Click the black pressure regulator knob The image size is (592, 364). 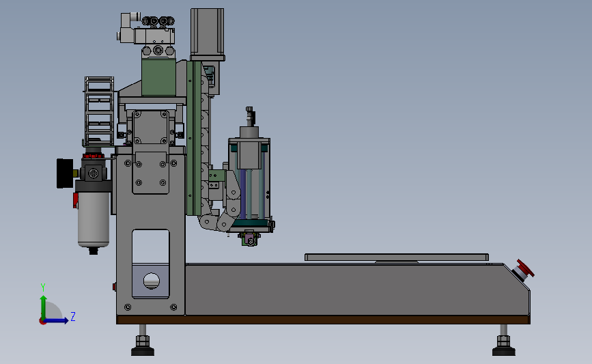pyautogui.click(x=65, y=173)
